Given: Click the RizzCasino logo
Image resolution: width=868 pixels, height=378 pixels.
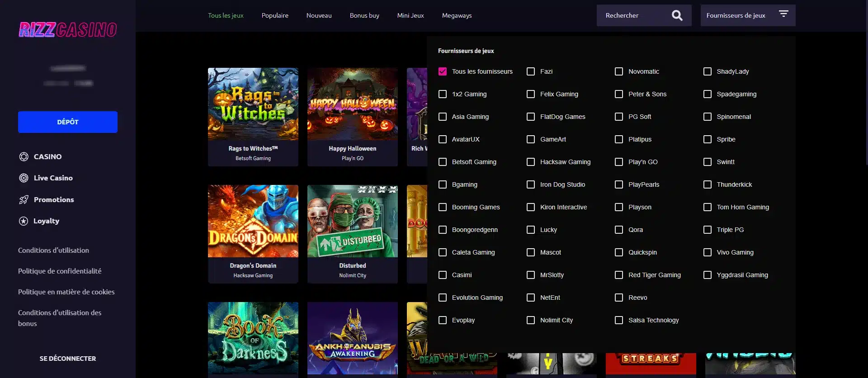Looking at the screenshot, I should (68, 30).
